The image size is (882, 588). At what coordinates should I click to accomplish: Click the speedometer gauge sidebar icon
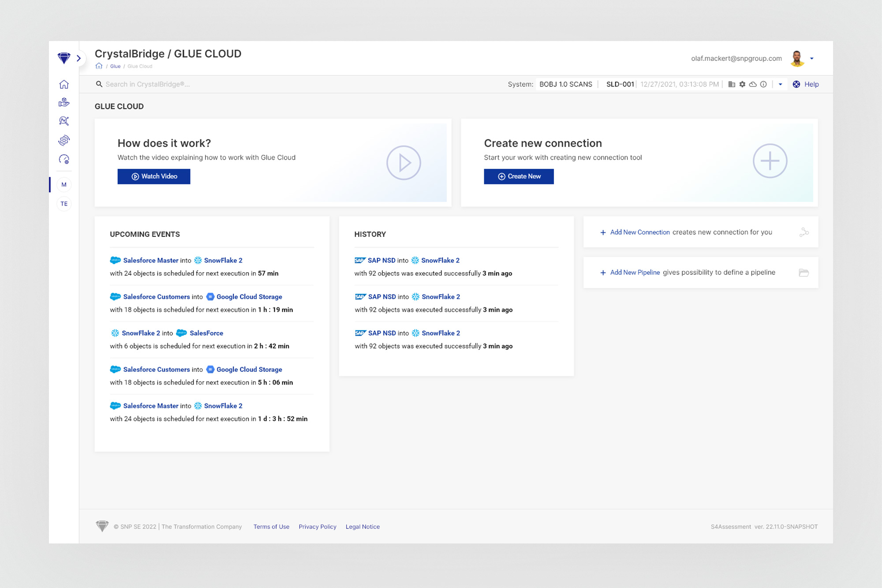[x=64, y=159]
